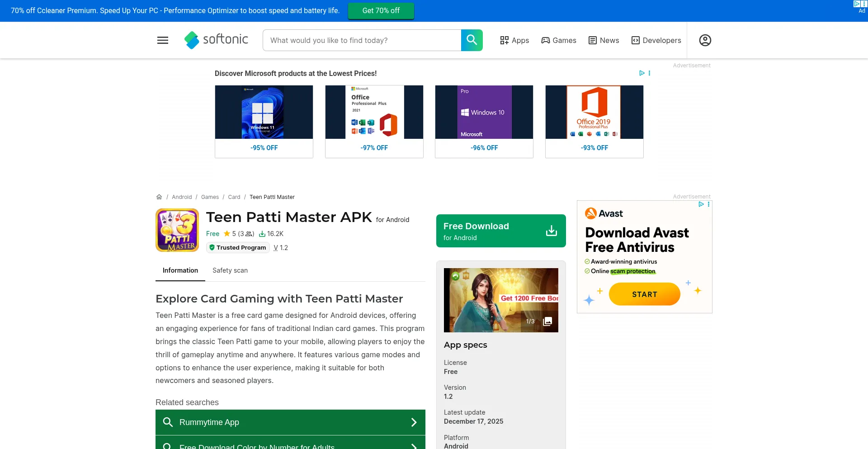Open the user account profile icon
The image size is (868, 449).
pyautogui.click(x=704, y=40)
